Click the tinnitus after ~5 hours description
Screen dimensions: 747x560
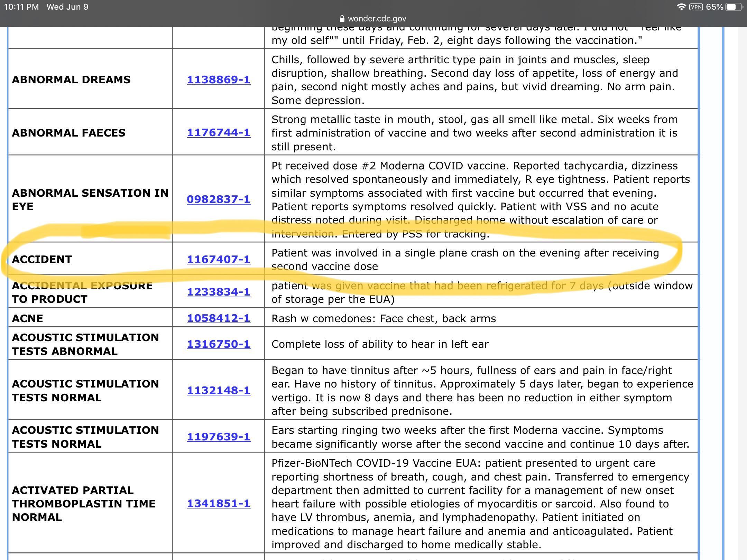click(482, 391)
